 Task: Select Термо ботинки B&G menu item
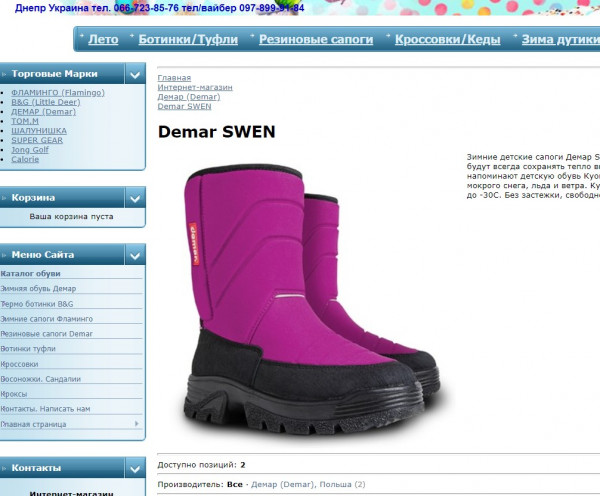click(x=36, y=304)
